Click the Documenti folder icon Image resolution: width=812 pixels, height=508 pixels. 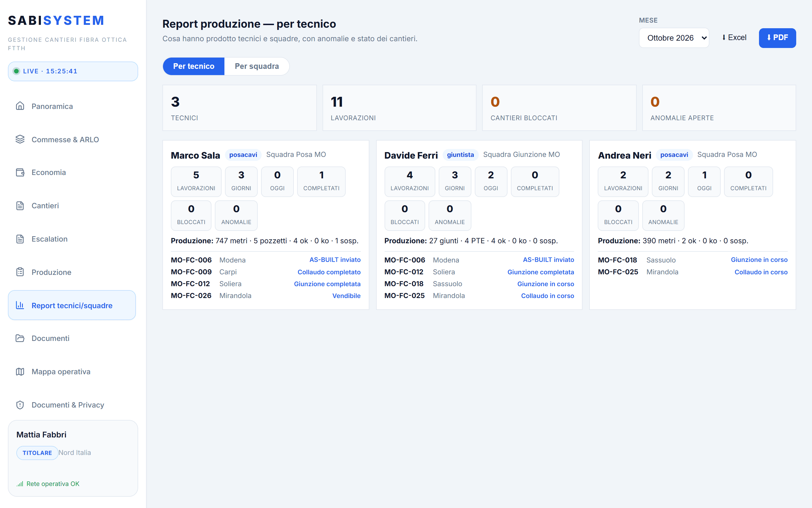[20, 338]
